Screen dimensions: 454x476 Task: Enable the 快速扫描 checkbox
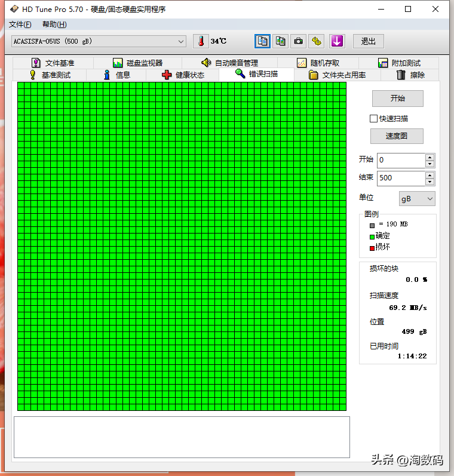pos(373,118)
